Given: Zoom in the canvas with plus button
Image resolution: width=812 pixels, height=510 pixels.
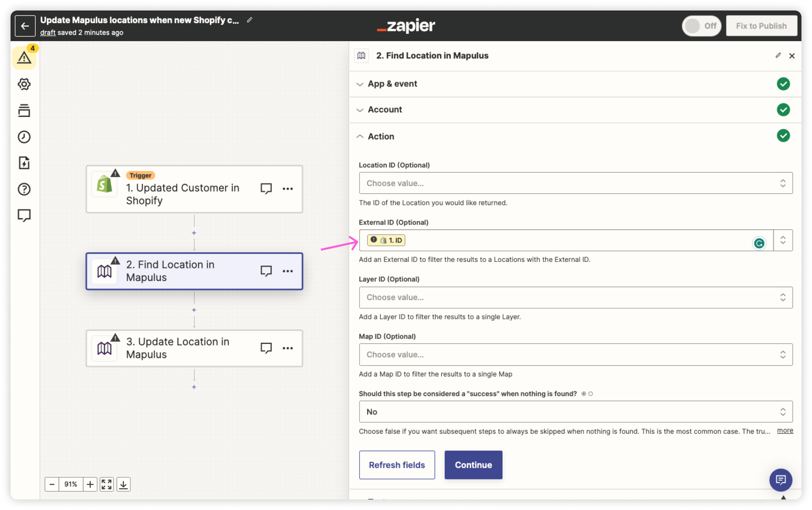Looking at the screenshot, I should pos(90,484).
